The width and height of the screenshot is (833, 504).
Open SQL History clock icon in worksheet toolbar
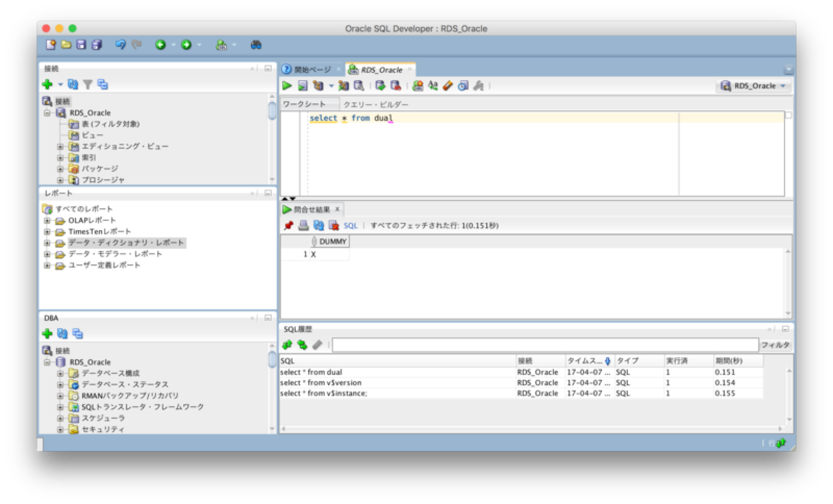tap(463, 86)
